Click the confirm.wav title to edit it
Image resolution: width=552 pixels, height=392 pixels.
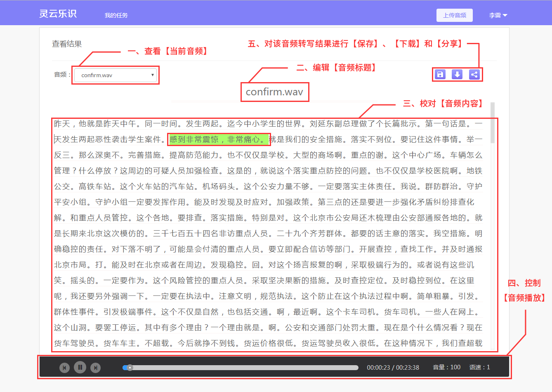click(x=274, y=92)
